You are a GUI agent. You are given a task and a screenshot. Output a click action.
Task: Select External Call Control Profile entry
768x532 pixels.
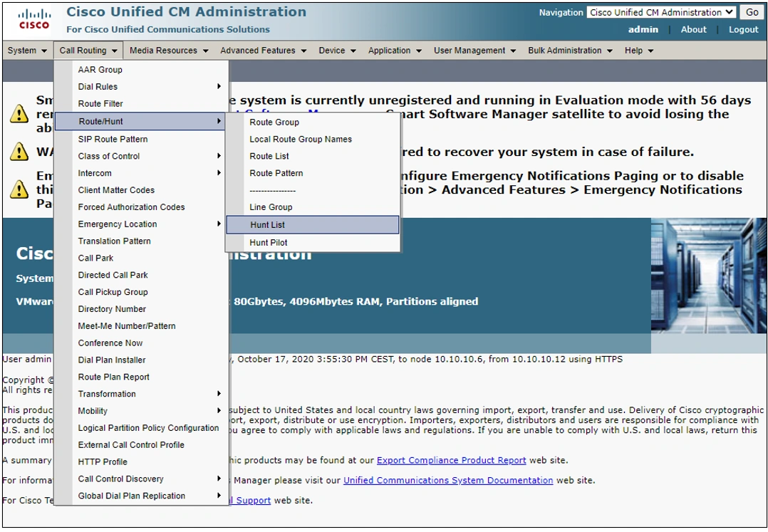(140, 445)
